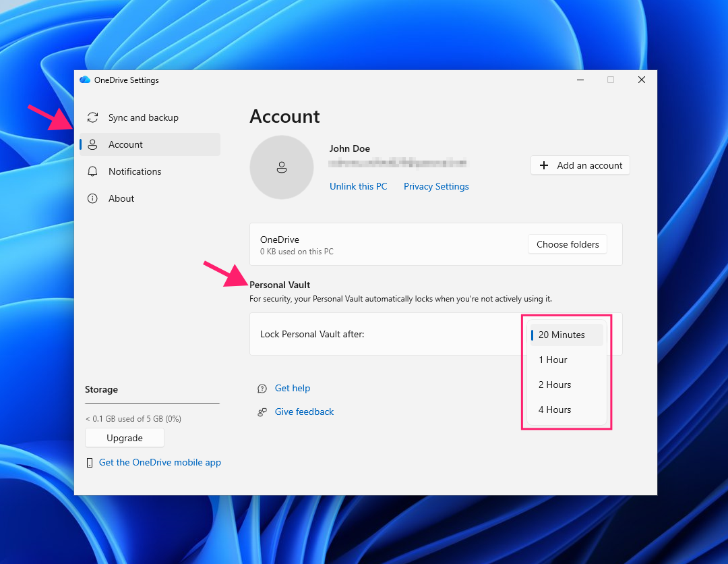Choose 2 Hours from the dropdown
The width and height of the screenshot is (728, 564).
566,385
